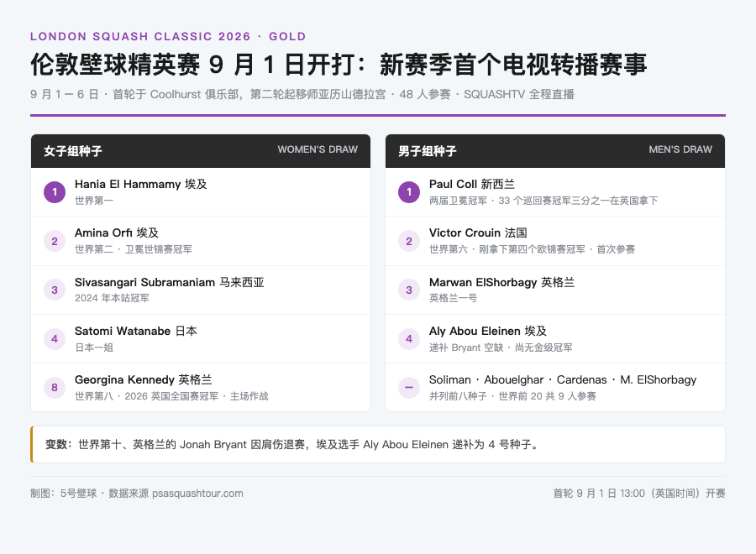
Task: Click the seed 4 badge beside Satomi Watanabe
Action: click(55, 338)
